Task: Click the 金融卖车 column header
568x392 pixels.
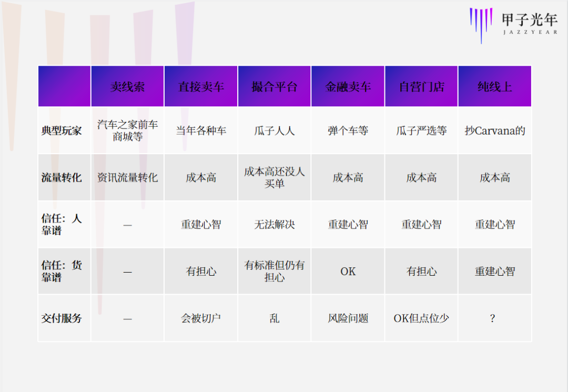Action: [348, 86]
